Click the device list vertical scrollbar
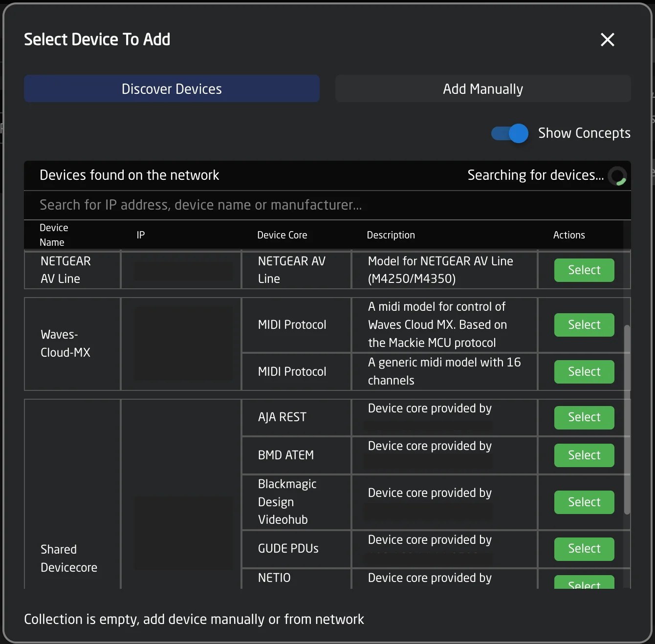Screen dimensions: 655x644 coord(627,419)
